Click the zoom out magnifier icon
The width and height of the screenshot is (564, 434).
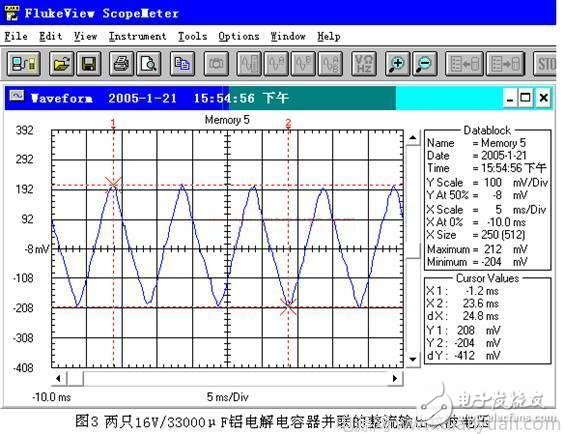(x=424, y=64)
